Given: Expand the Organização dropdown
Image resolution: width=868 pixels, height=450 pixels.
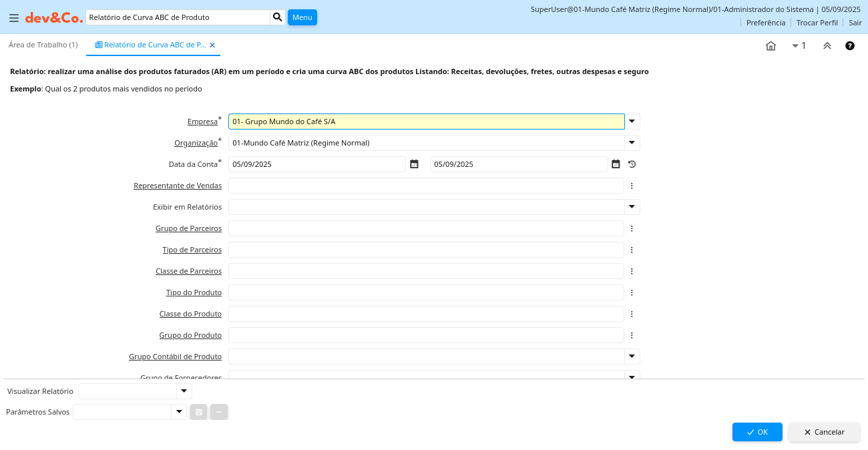Looking at the screenshot, I should click(x=632, y=143).
